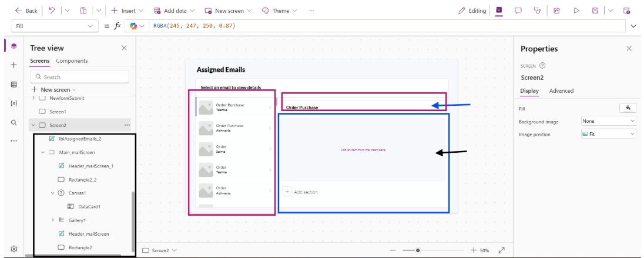Viewport: 644px width, 258px height.
Task: Open the Screen2 selector in status bar
Action: tap(160, 250)
